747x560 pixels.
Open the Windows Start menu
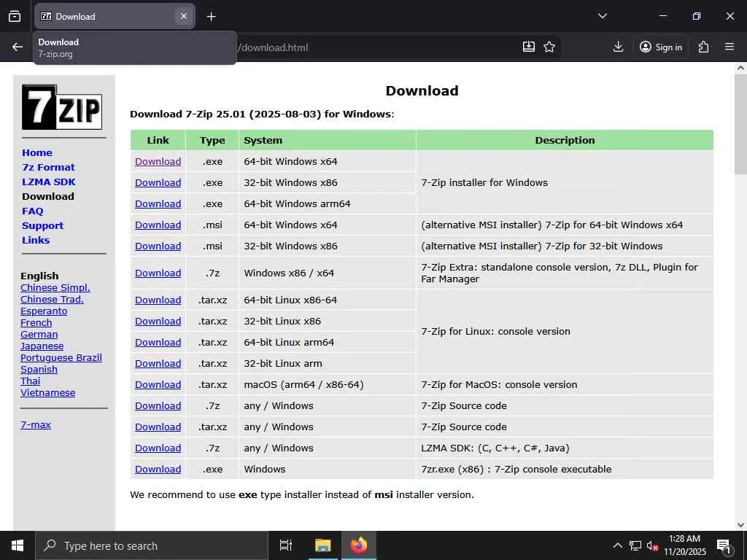(x=18, y=545)
